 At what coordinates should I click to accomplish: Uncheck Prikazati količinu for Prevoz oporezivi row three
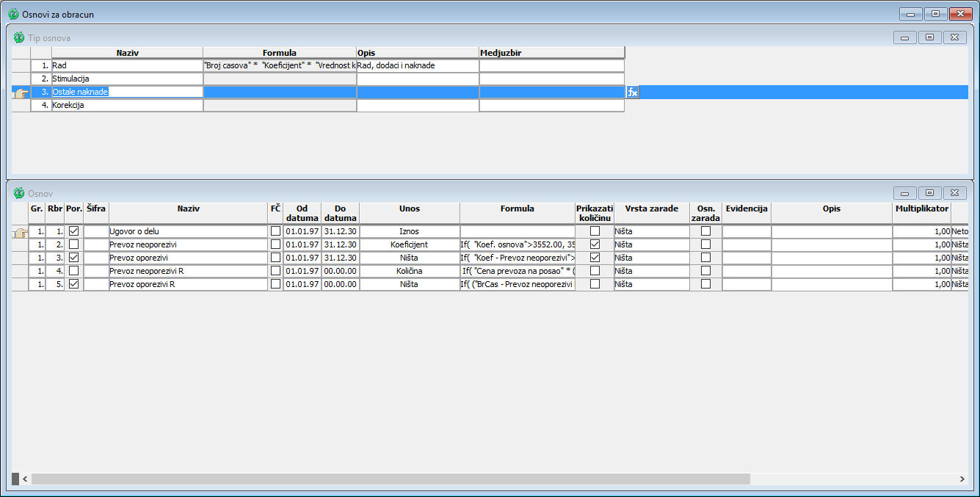pyautogui.click(x=595, y=258)
